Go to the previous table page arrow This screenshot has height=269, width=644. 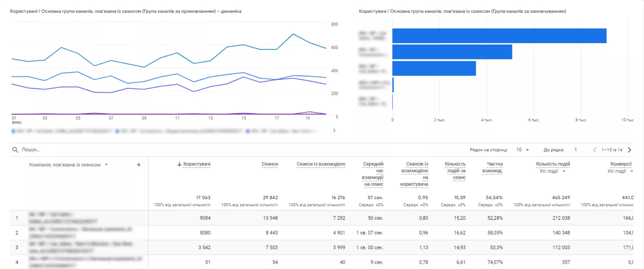point(595,150)
